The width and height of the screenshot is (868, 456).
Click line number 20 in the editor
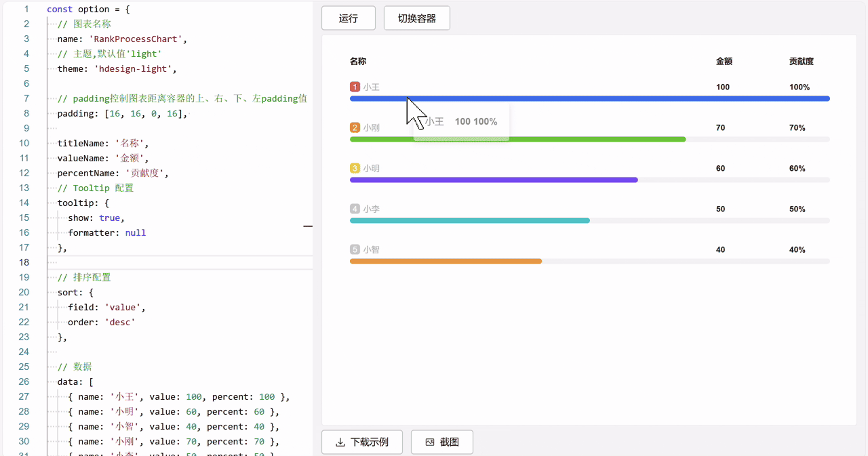point(24,292)
